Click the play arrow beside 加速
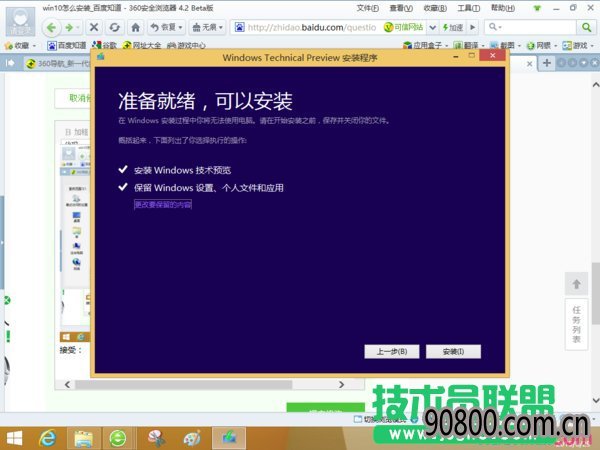 coord(473,27)
